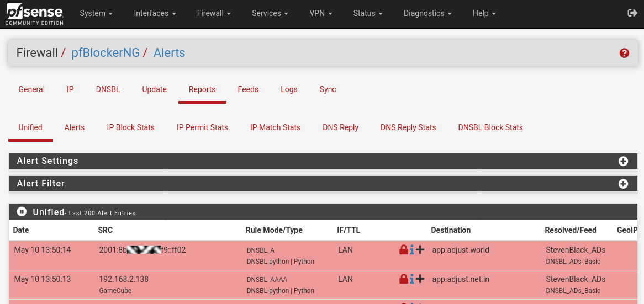This screenshot has height=304, width=644.
Task: Click the logout icon in navbar
Action: click(632, 13)
